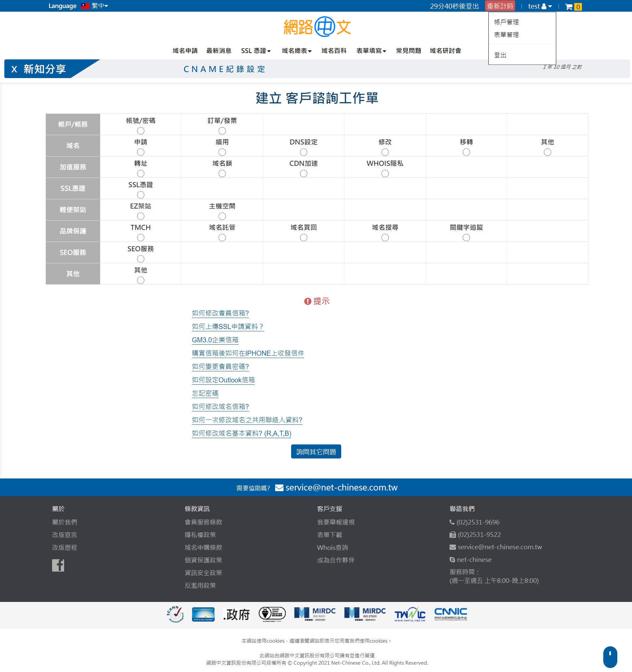Close the 新知分享 banner with X
This screenshot has width=632, height=672.
pyautogui.click(x=14, y=69)
